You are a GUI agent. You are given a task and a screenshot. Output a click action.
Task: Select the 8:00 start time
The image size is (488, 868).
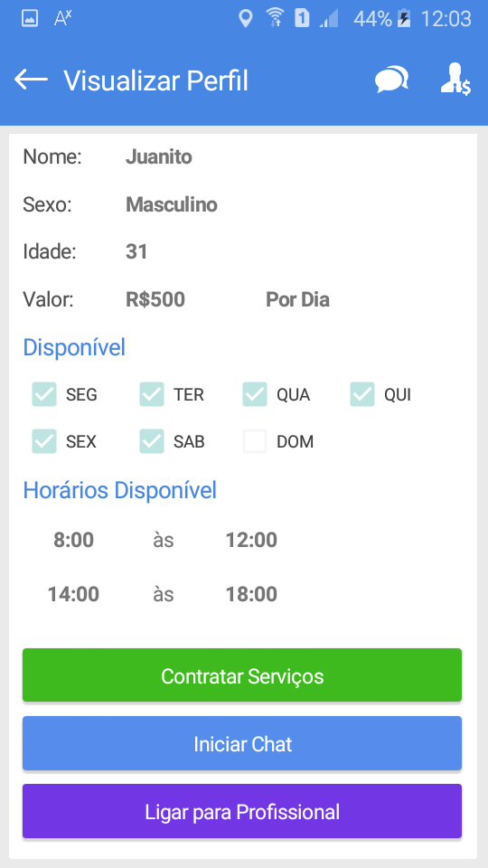coord(73,540)
